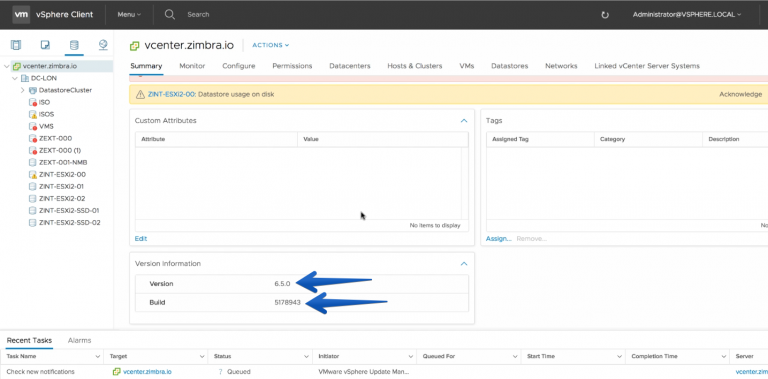Screen dimensions: 768x379
Task: Click the search magnifier icon
Action: 169,14
